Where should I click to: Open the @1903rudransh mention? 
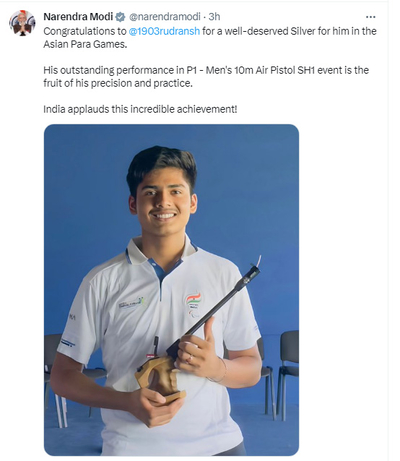[x=164, y=31]
